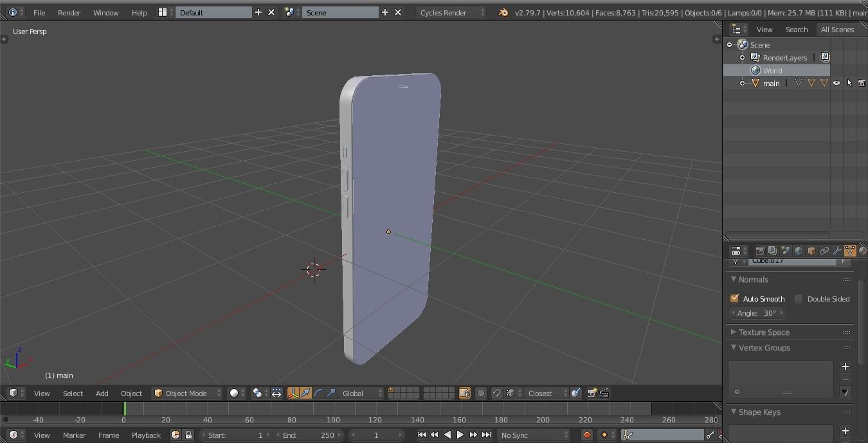
Task: Add a new screen layout with plus
Action: click(258, 12)
